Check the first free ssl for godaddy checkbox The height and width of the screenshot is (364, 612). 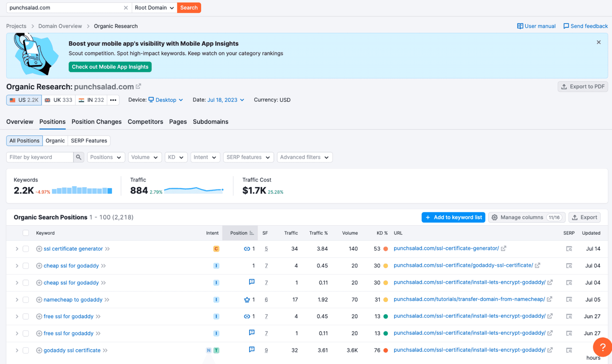point(26,317)
